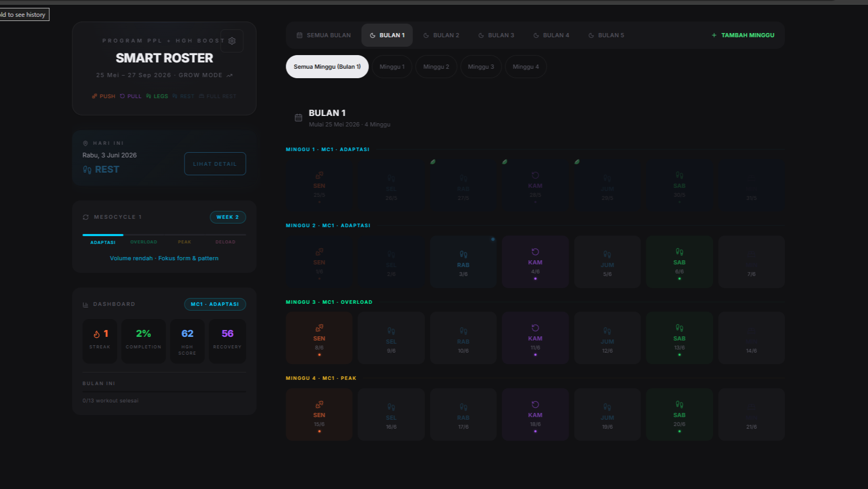Click the Lihat Detail button
868x489 pixels.
pyautogui.click(x=215, y=164)
